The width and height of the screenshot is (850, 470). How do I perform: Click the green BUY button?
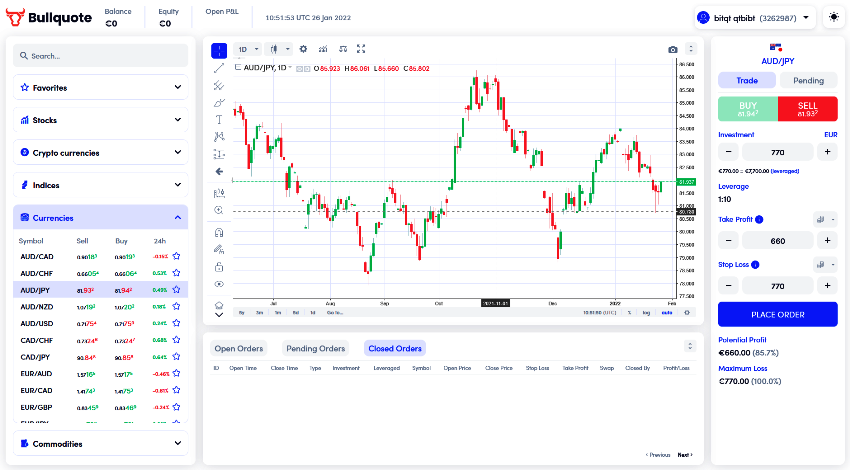[748, 109]
